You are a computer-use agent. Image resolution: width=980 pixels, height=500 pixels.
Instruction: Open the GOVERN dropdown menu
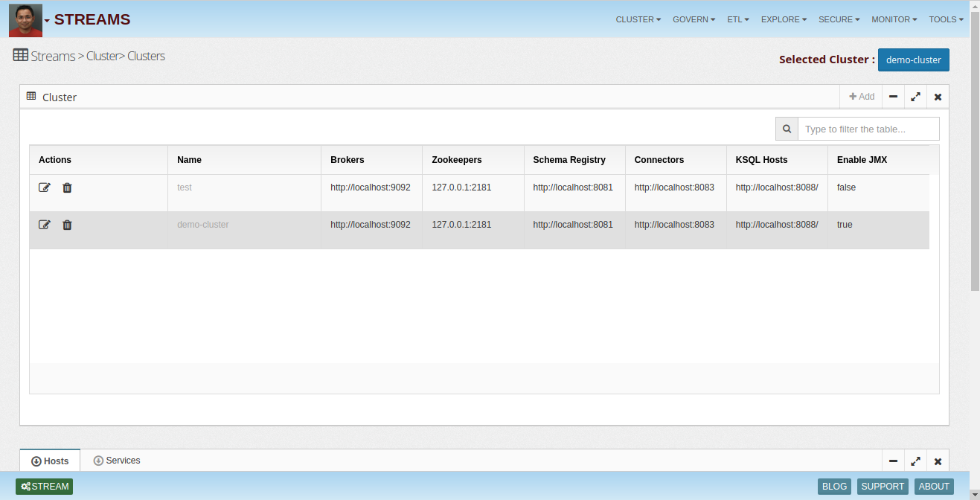[x=694, y=19]
